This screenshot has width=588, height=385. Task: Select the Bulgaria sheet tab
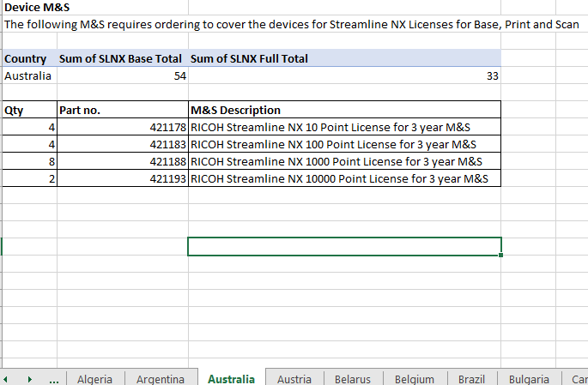(x=529, y=379)
